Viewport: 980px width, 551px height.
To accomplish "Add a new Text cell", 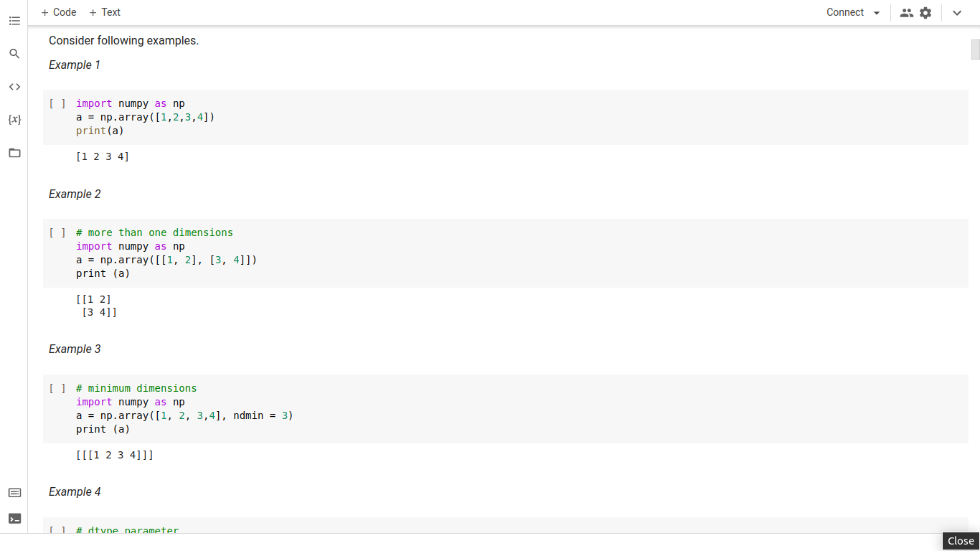I will (x=104, y=12).
